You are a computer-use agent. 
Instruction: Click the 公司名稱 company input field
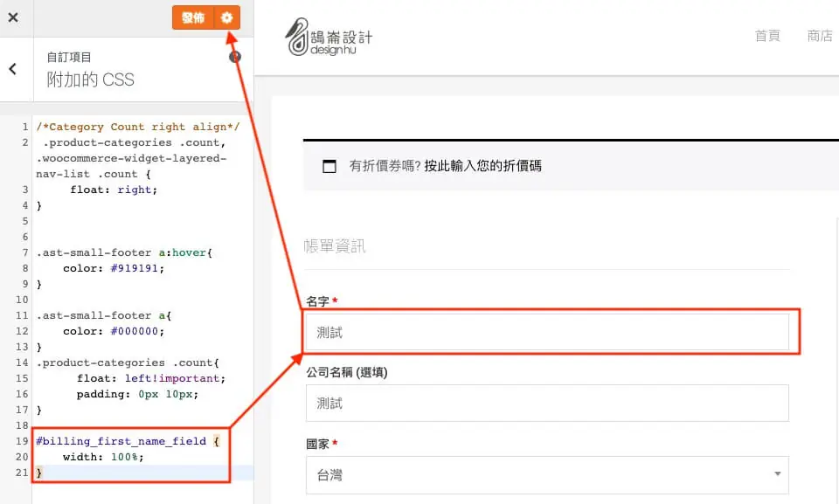click(x=547, y=403)
